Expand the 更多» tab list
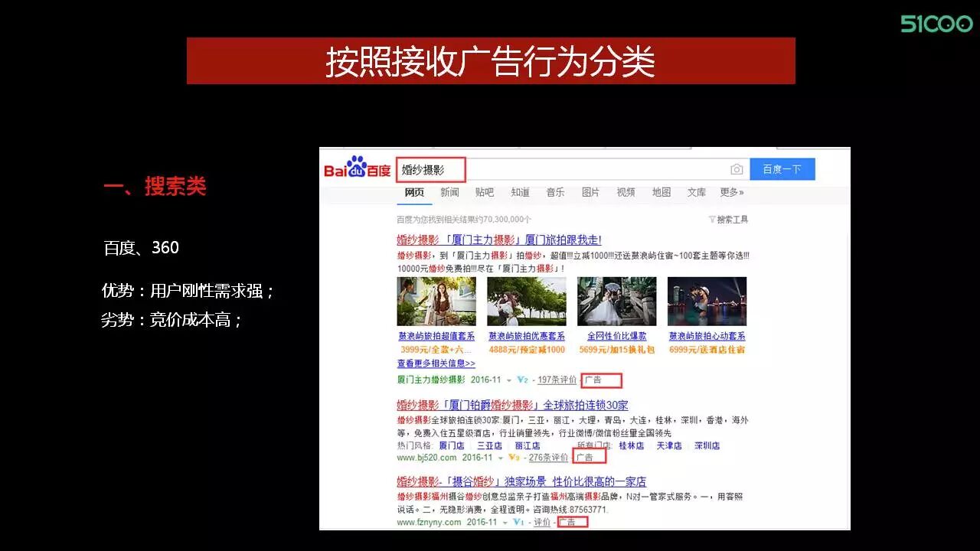Screen dimensions: 980x551 point(731,192)
